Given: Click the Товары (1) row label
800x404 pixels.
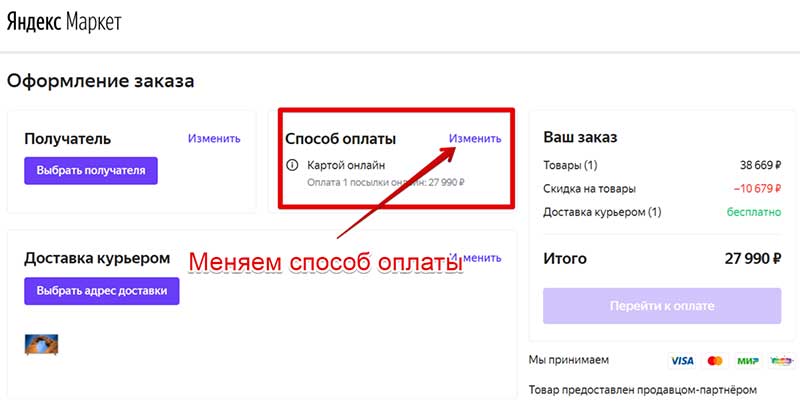Looking at the screenshot, I should click(570, 165).
